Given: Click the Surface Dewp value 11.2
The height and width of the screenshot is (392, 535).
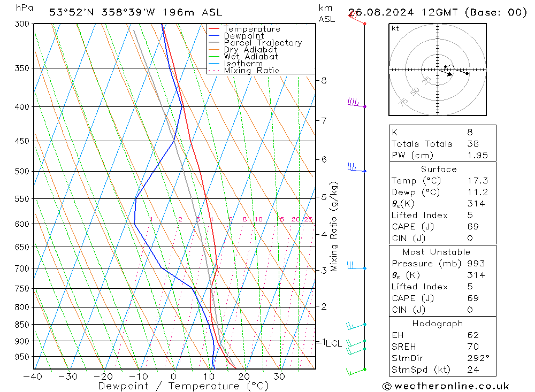Looking at the screenshot, I should [478, 192].
